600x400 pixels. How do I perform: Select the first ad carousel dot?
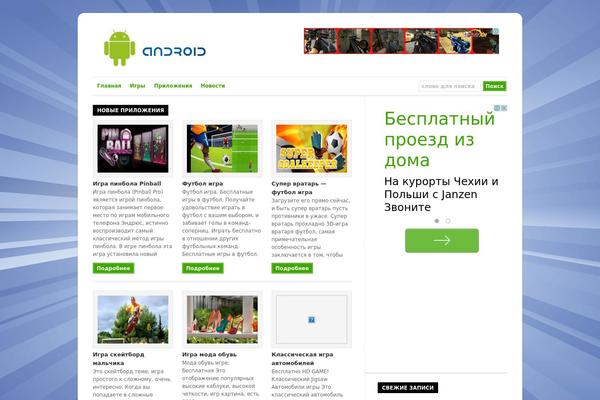(x=437, y=221)
